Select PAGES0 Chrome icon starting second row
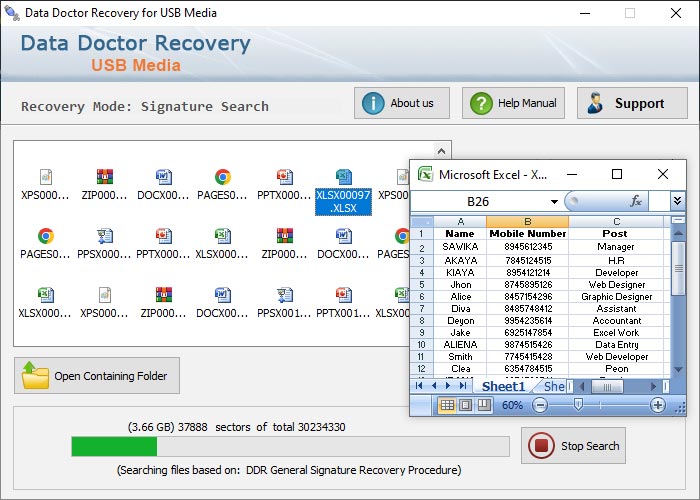The image size is (700, 500). (x=46, y=236)
